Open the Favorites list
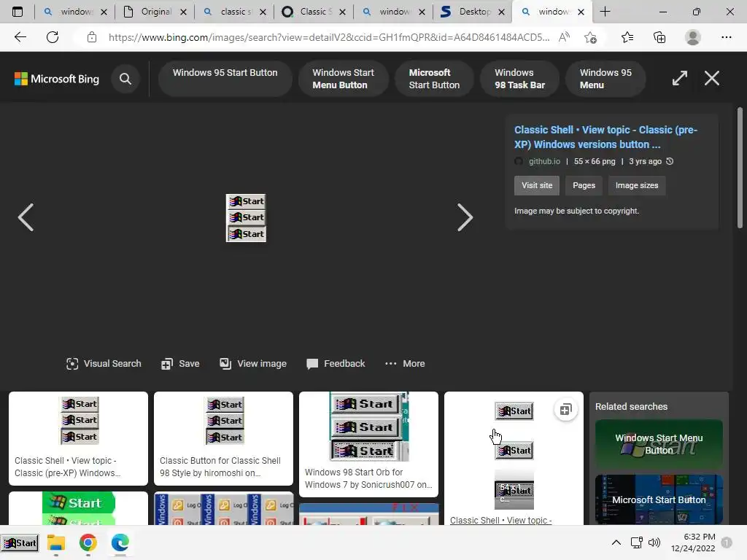 [x=627, y=37]
